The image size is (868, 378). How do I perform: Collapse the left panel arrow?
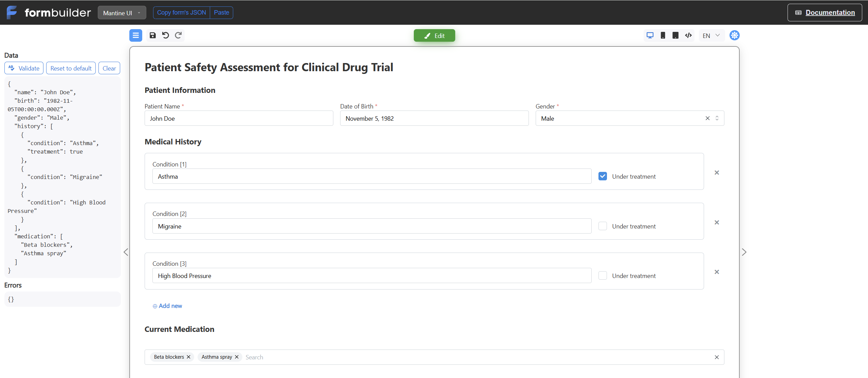point(126,252)
